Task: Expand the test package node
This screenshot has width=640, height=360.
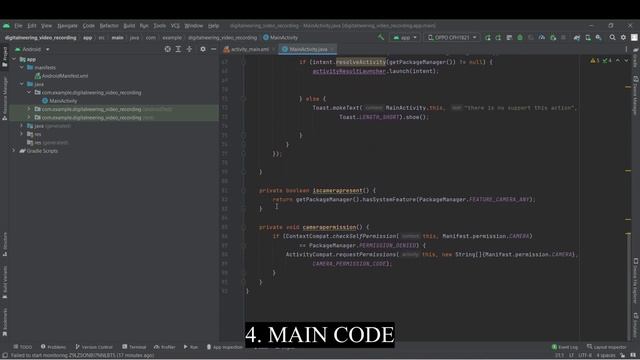Action: (29, 117)
